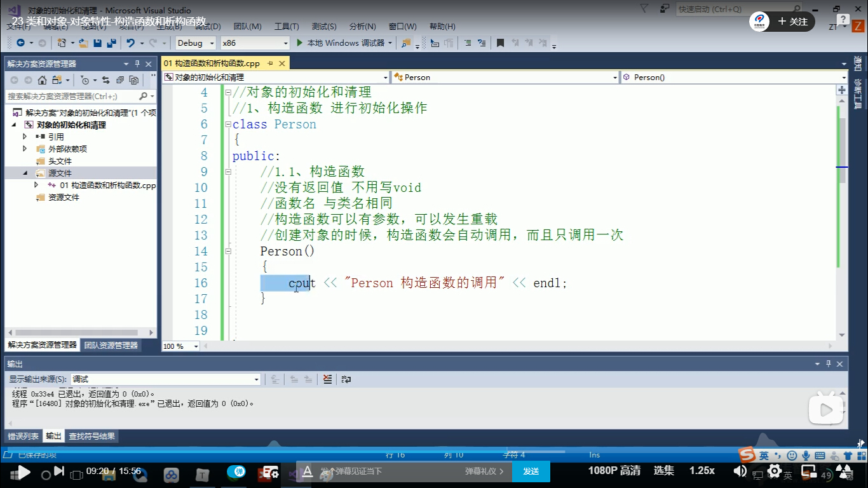This screenshot has height=488, width=868.
Task: Expand the 外部依赖项 tree node
Action: (x=25, y=149)
